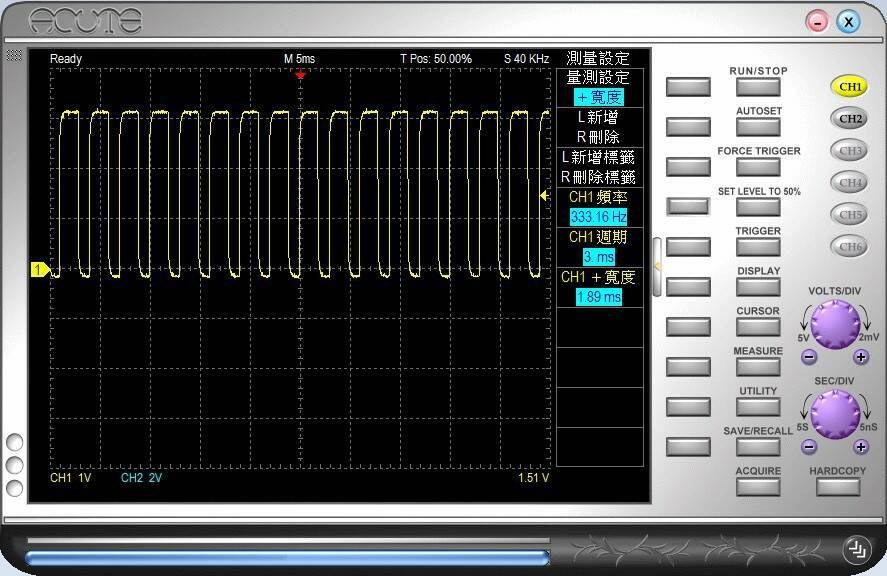Click the grip icon above the display
The height and width of the screenshot is (576, 887).
pyautogui.click(x=14, y=55)
